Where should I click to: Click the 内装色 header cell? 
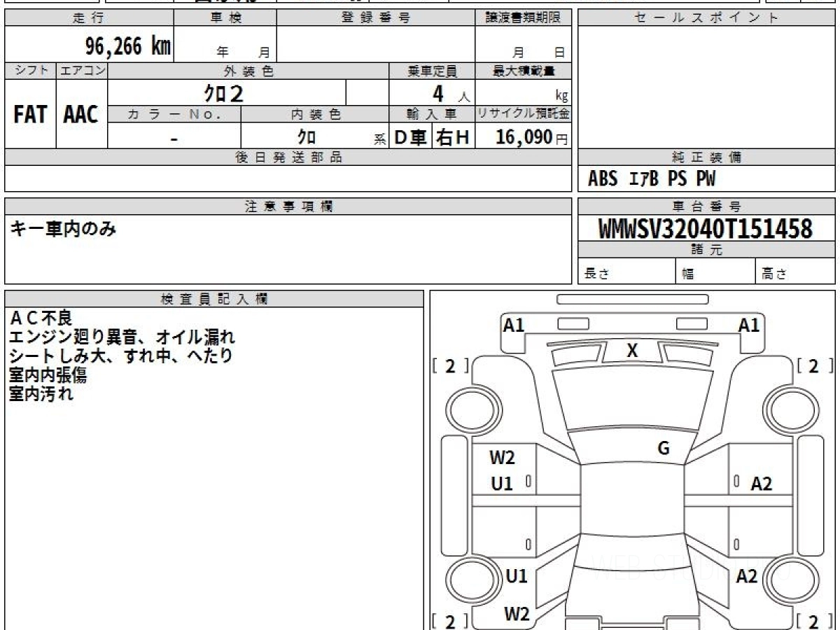(315, 114)
